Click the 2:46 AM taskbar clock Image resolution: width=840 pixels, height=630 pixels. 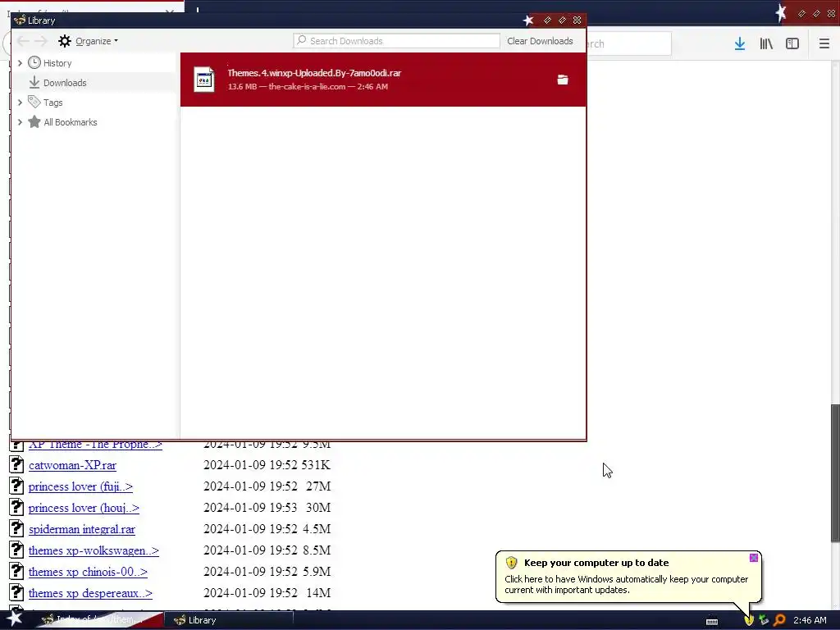coord(810,620)
